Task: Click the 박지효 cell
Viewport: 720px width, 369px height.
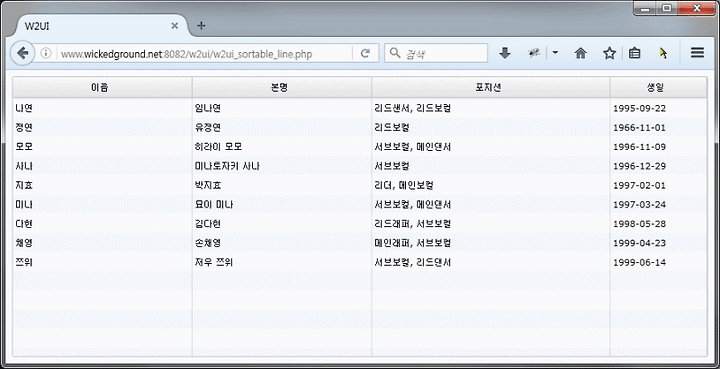Action: pos(282,185)
